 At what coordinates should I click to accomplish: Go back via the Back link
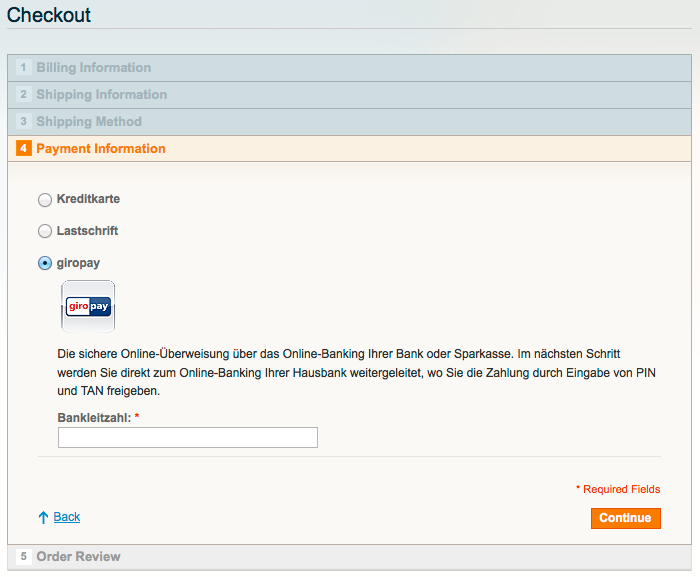(x=67, y=517)
